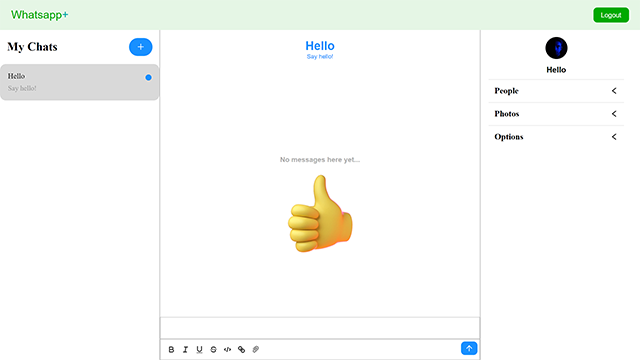The image size is (640, 360).
Task: Click 'No messages here yet...' text
Action: pyautogui.click(x=320, y=160)
